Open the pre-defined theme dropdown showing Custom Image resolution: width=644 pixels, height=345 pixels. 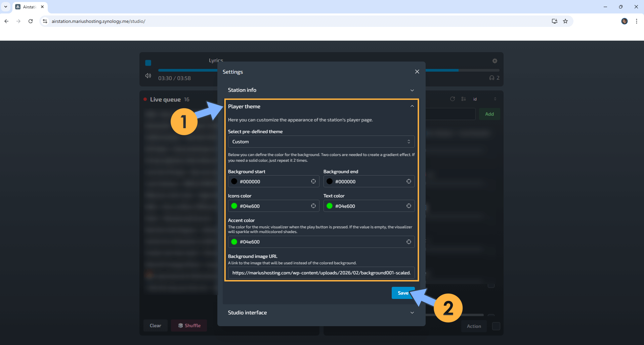pyautogui.click(x=321, y=142)
